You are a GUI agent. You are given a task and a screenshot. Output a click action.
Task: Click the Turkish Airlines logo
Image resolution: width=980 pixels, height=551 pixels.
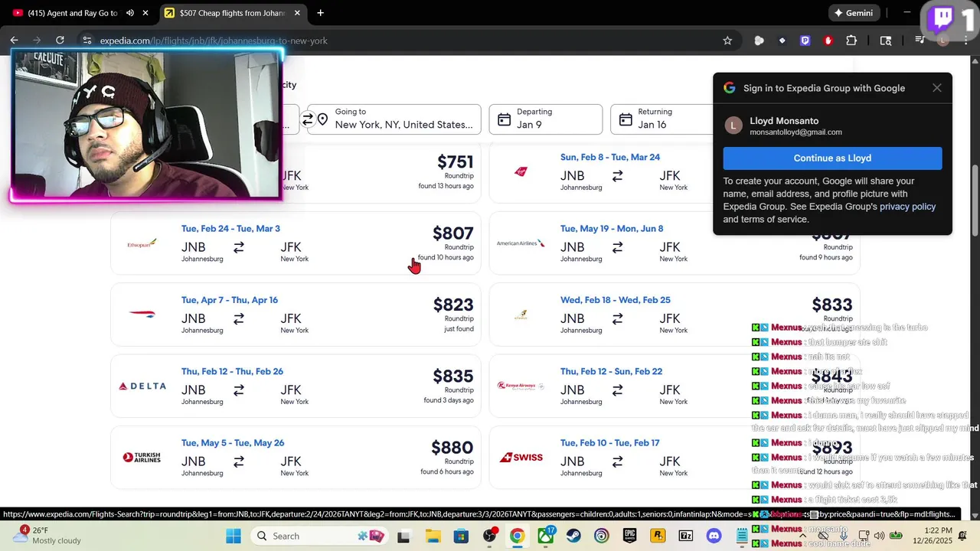[x=142, y=457]
